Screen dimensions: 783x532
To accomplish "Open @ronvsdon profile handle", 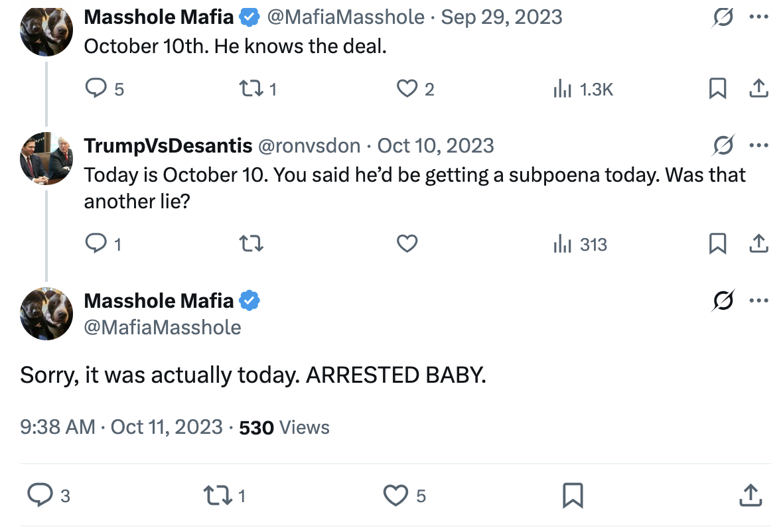I will pyautogui.click(x=309, y=145).
